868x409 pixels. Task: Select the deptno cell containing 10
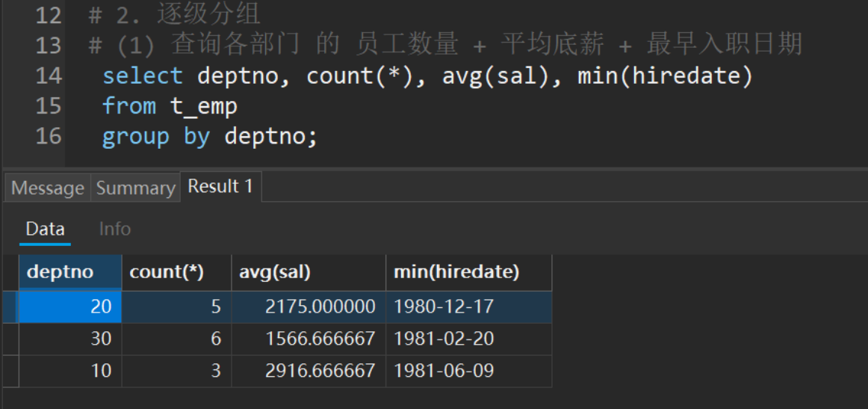[x=70, y=371]
